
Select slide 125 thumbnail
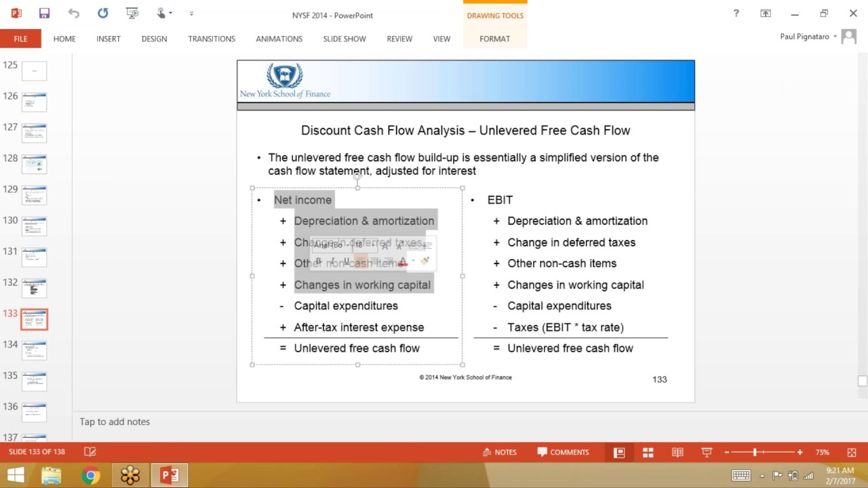click(34, 71)
